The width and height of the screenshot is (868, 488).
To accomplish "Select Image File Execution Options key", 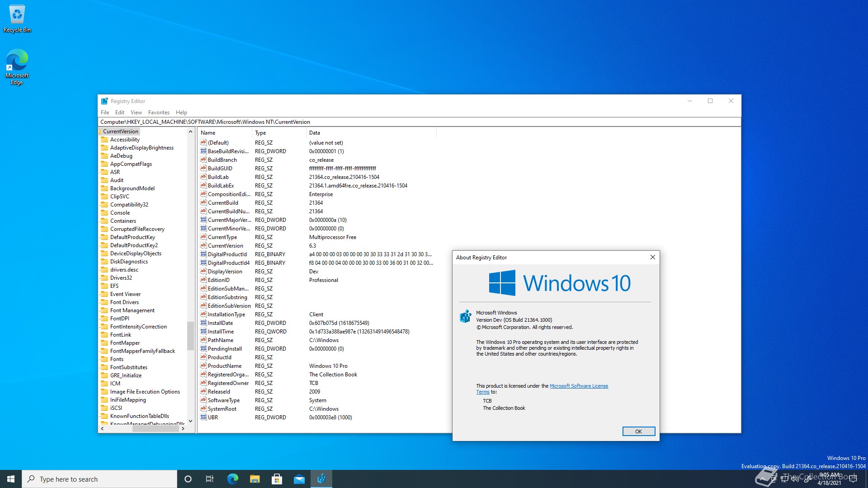I will 145,392.
